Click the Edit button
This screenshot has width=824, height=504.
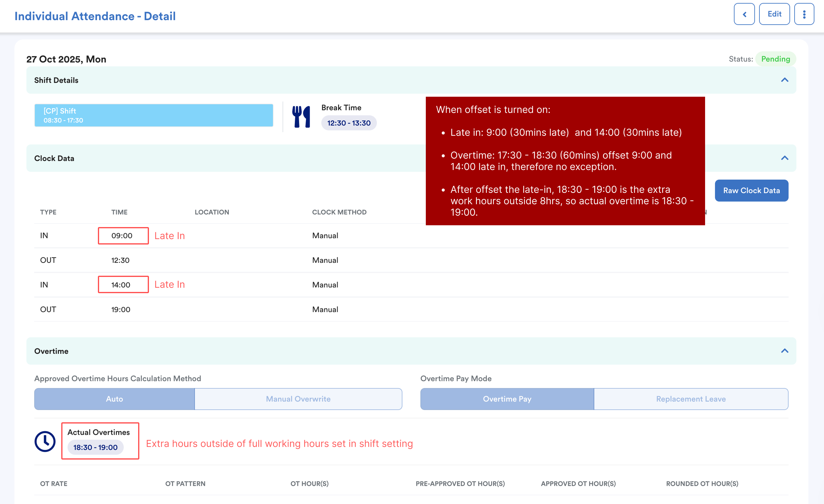[x=774, y=14]
